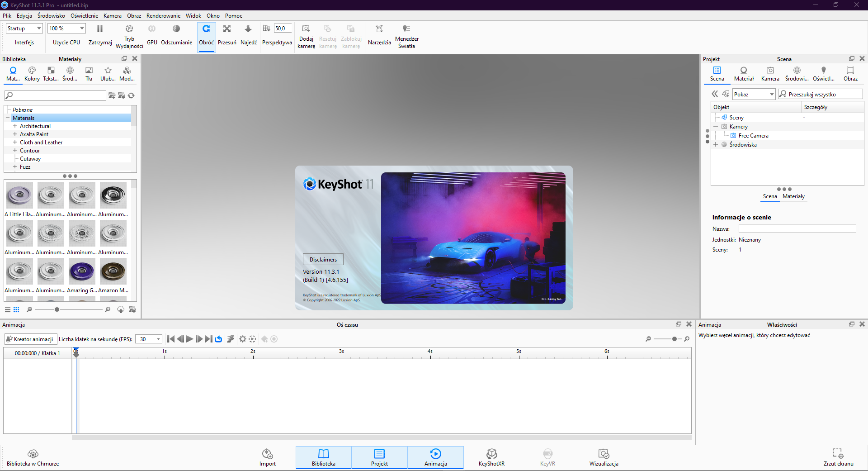Viewport: 868px width, 471px height.
Task: Open the FPS value dropdown
Action: click(x=149, y=339)
